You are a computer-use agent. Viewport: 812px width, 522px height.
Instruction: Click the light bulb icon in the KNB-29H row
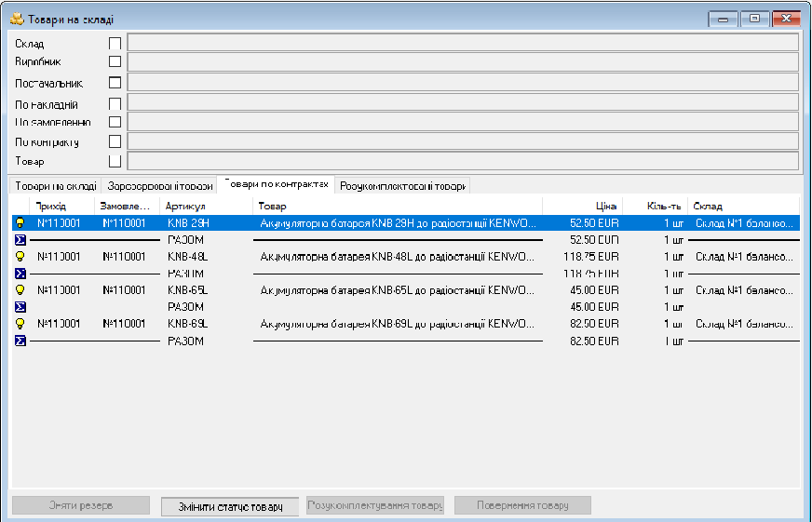(19, 223)
